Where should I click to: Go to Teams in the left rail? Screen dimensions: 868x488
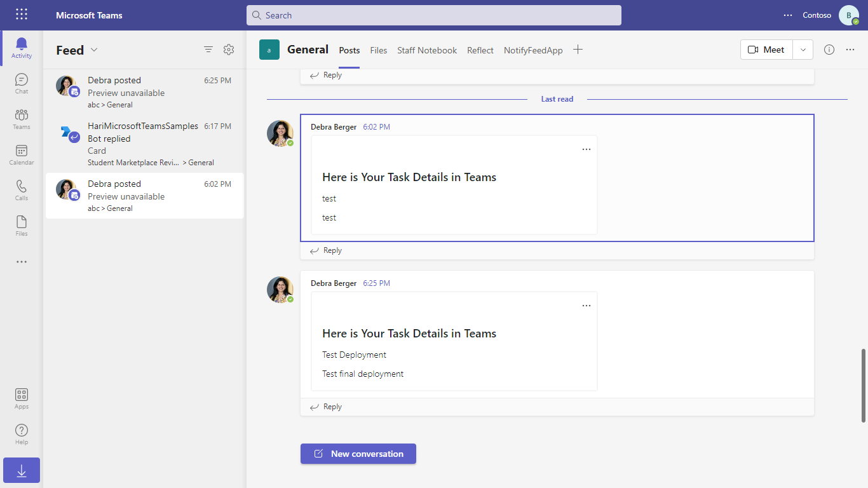tap(22, 119)
